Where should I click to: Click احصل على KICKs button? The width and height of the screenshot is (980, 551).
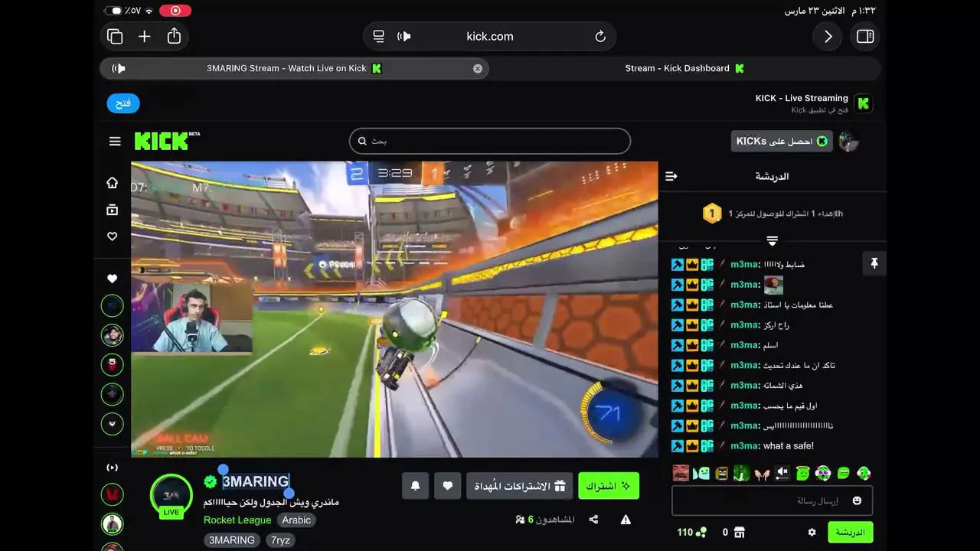pos(782,141)
